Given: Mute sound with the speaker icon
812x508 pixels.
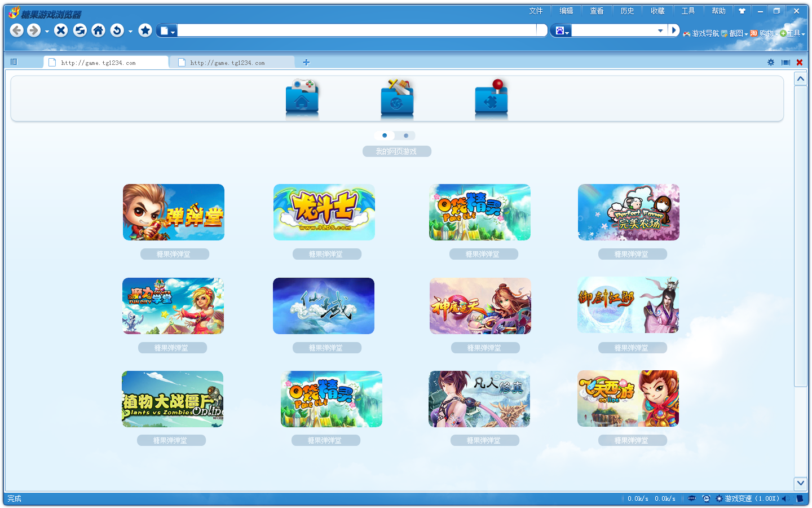Looking at the screenshot, I should tap(785, 498).
